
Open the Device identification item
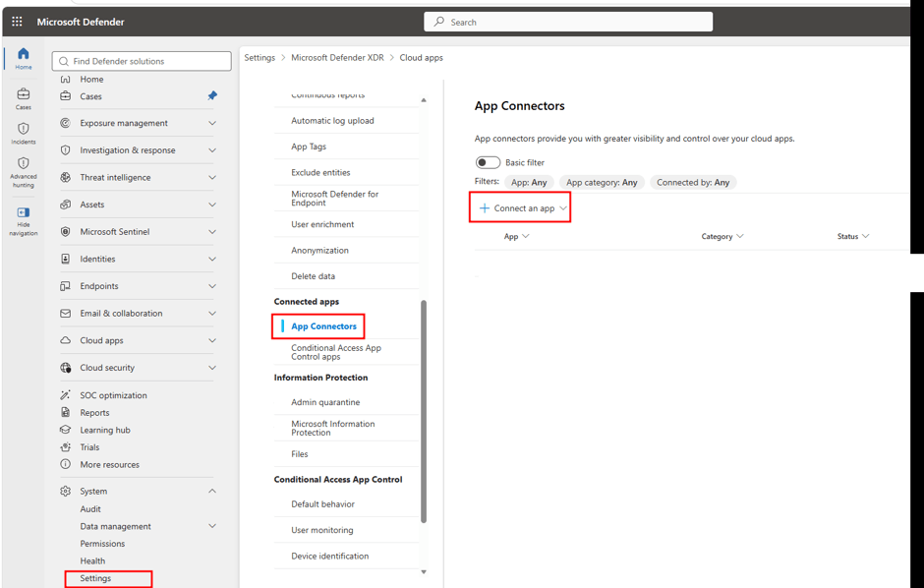coord(330,557)
